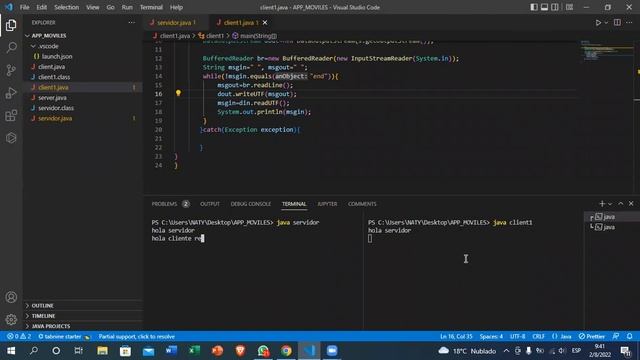Open editor More Actions ellipsis
The width and height of the screenshot is (640, 360).
pos(629,23)
